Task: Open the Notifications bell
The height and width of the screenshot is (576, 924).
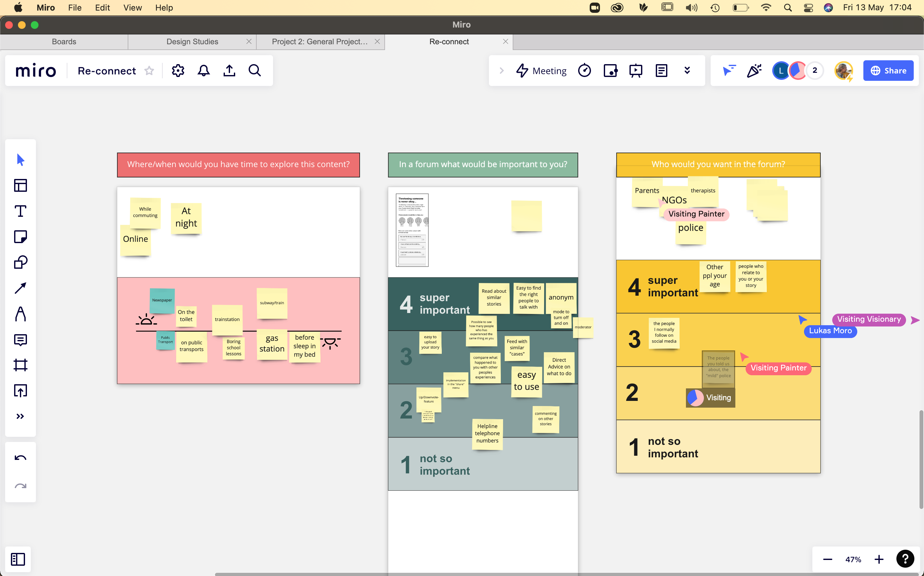Action: click(203, 71)
